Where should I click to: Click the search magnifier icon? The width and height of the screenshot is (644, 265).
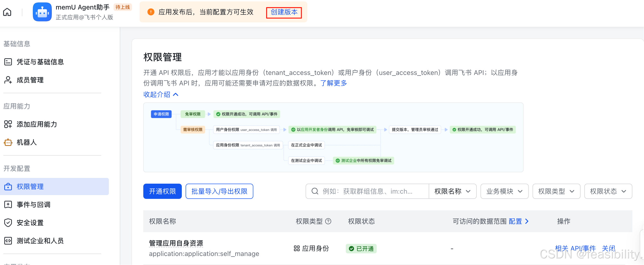point(315,191)
